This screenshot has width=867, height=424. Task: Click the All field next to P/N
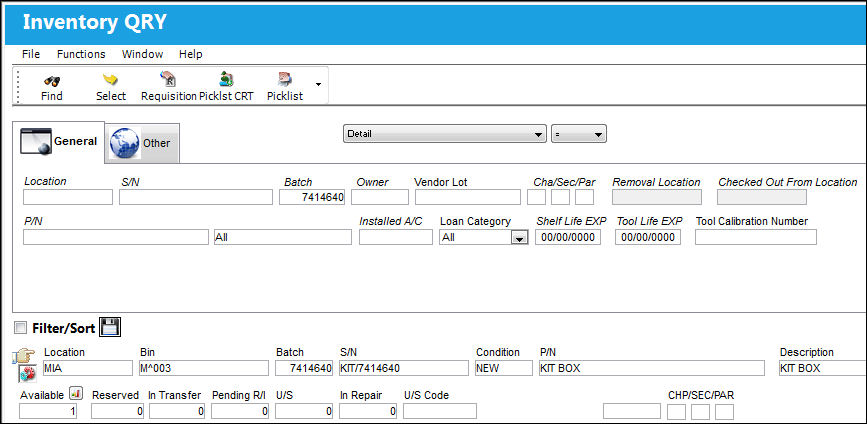coord(283,237)
